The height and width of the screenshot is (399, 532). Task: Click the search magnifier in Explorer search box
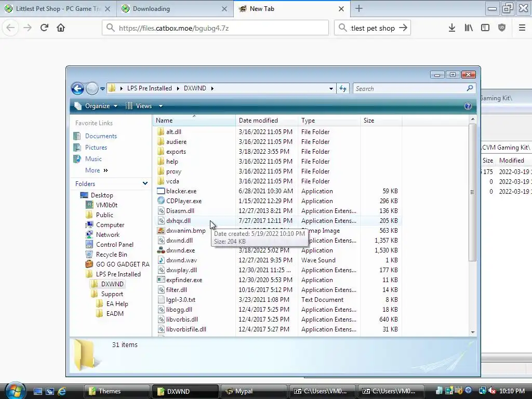(x=470, y=88)
